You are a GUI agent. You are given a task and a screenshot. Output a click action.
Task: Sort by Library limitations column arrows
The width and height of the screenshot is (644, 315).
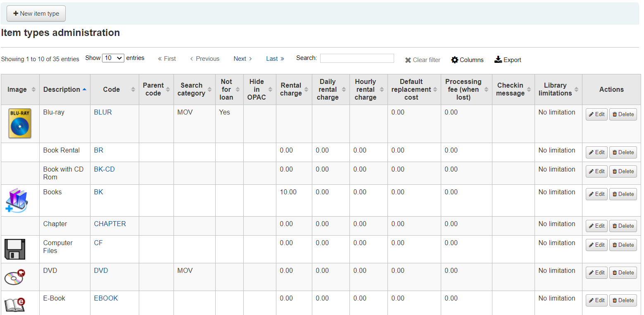(576, 90)
